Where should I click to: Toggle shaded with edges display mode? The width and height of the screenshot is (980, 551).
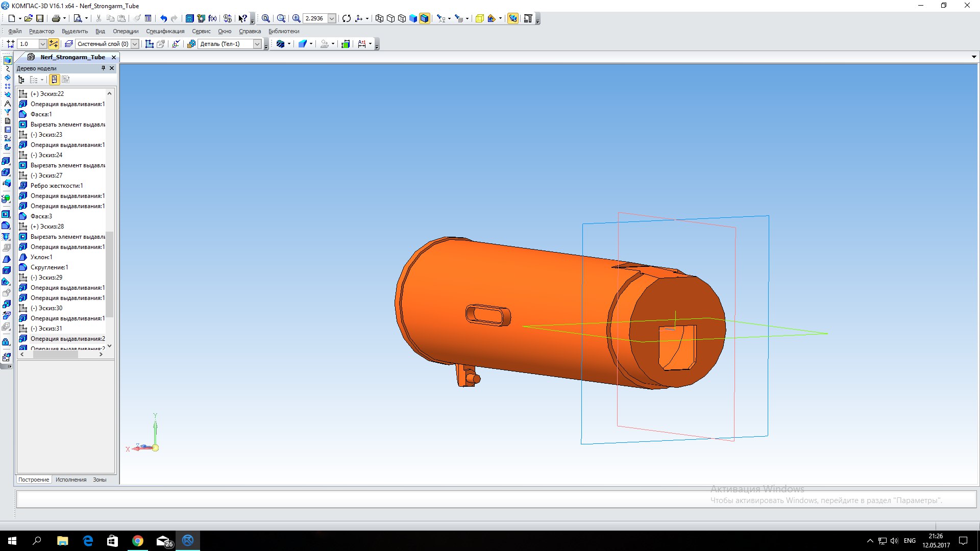click(424, 18)
